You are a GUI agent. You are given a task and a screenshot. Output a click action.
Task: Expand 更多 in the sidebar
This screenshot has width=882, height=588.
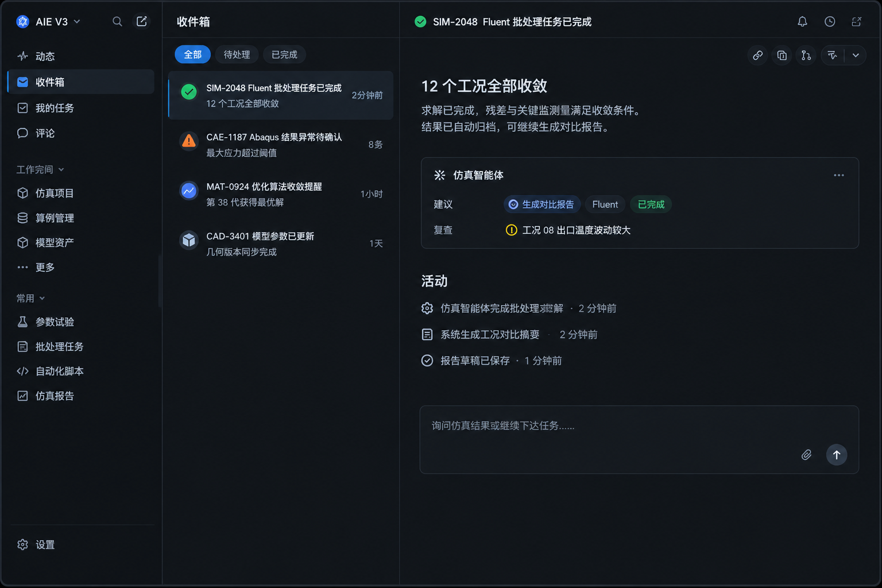click(x=81, y=267)
